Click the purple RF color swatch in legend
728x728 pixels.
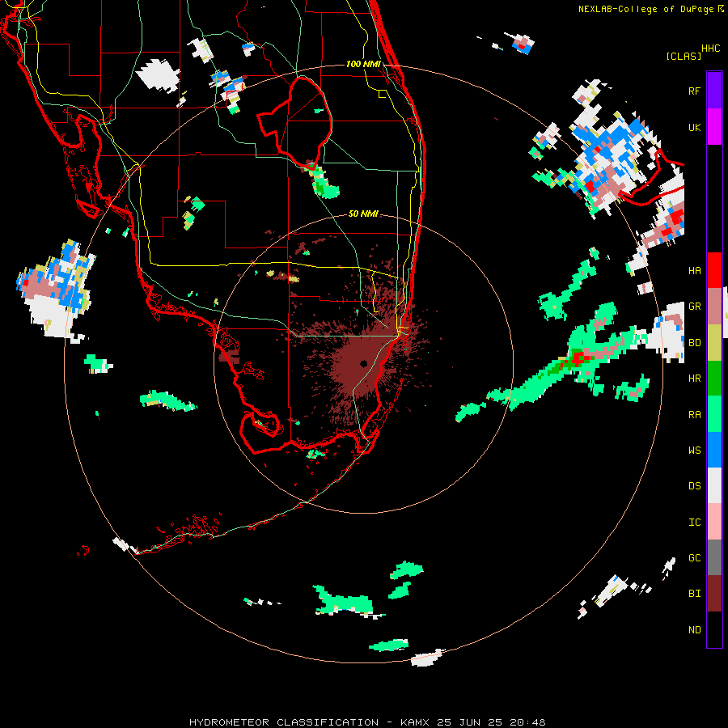pyautogui.click(x=714, y=91)
